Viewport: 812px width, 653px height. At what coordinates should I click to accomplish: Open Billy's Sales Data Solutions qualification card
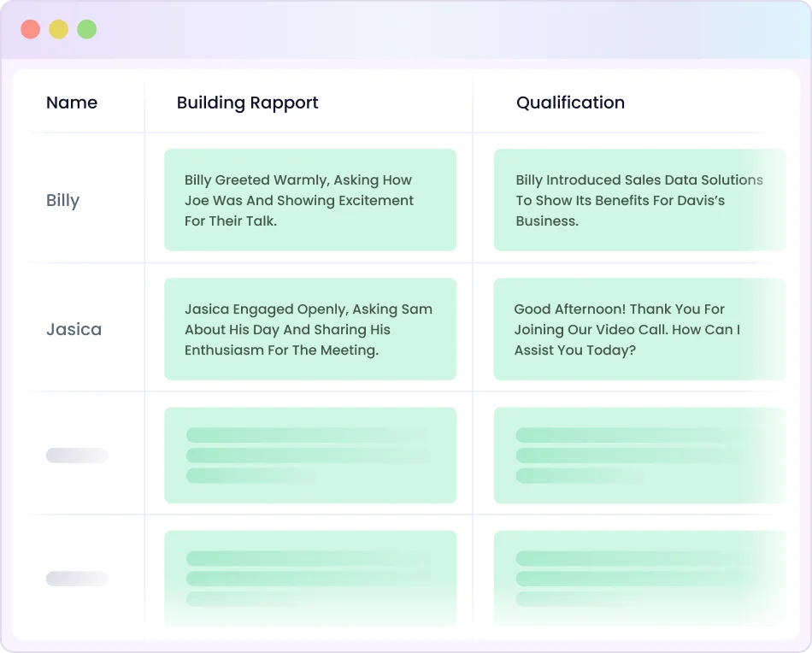tap(638, 200)
